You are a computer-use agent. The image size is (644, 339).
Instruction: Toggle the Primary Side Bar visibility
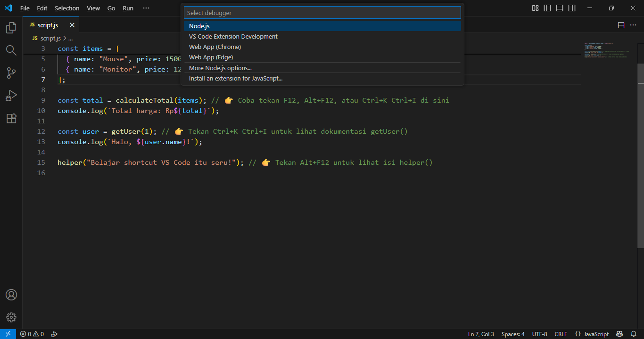[x=547, y=8]
